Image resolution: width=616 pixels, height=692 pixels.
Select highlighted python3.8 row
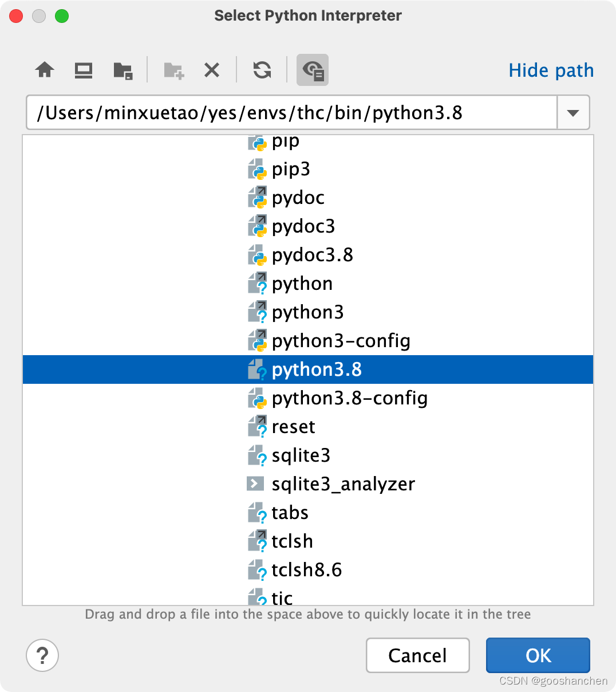(308, 369)
